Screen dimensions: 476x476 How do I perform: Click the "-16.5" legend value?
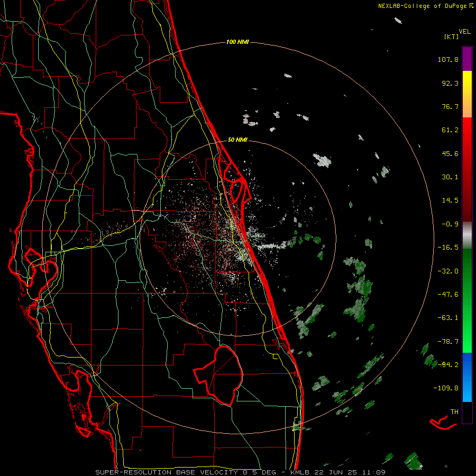(x=448, y=248)
